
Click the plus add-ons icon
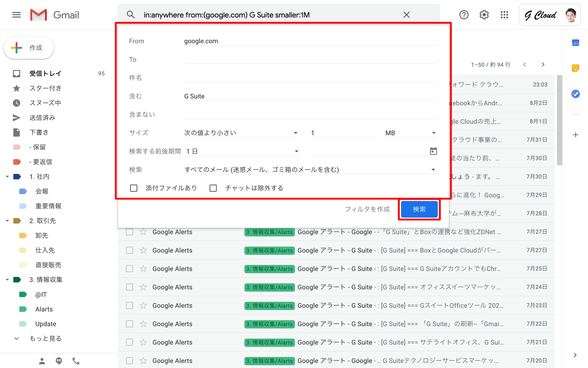pyautogui.click(x=576, y=135)
